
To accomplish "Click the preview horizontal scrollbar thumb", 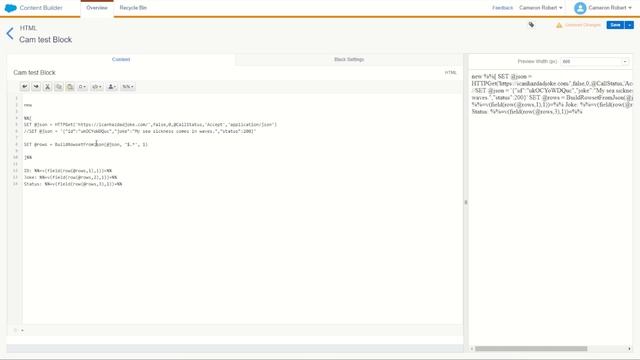I will point(531,349).
